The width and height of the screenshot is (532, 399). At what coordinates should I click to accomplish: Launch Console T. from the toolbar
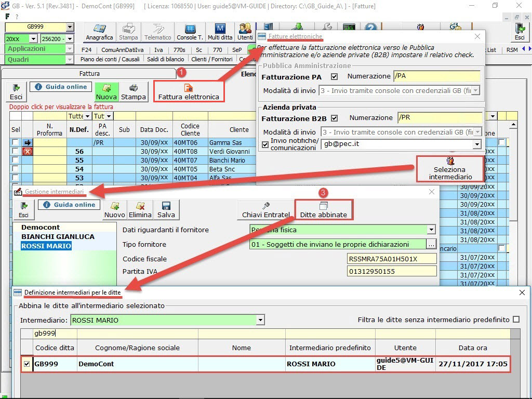coord(190,33)
